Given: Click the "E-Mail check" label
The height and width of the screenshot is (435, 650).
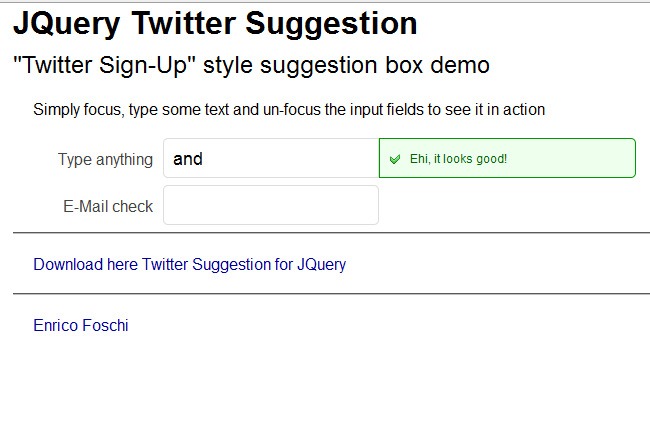Looking at the screenshot, I should pyautogui.click(x=108, y=206).
